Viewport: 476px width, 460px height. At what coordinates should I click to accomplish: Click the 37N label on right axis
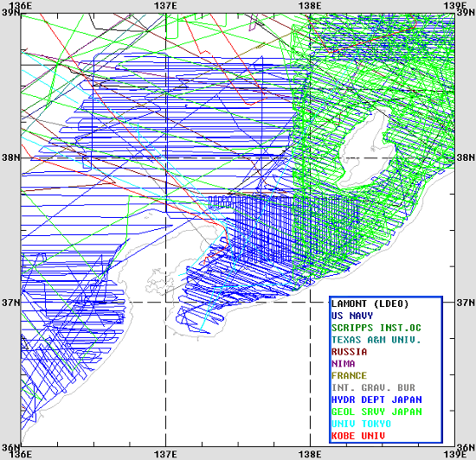click(x=466, y=303)
